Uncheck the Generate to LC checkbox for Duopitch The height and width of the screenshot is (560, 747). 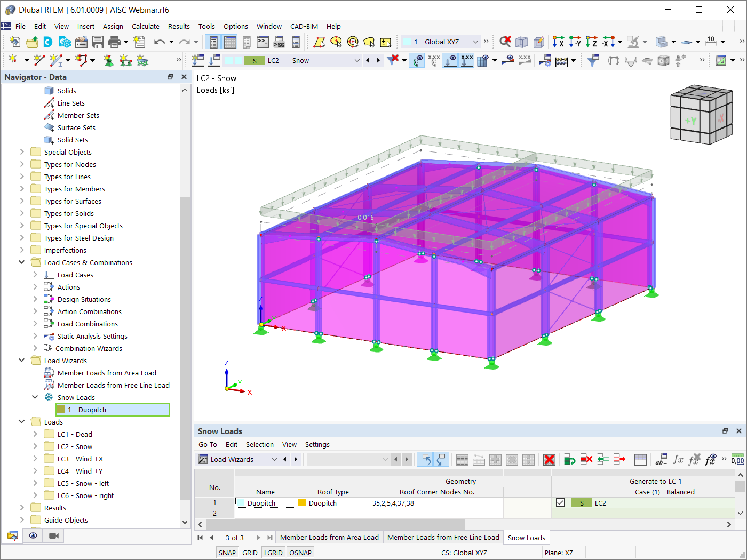click(560, 502)
